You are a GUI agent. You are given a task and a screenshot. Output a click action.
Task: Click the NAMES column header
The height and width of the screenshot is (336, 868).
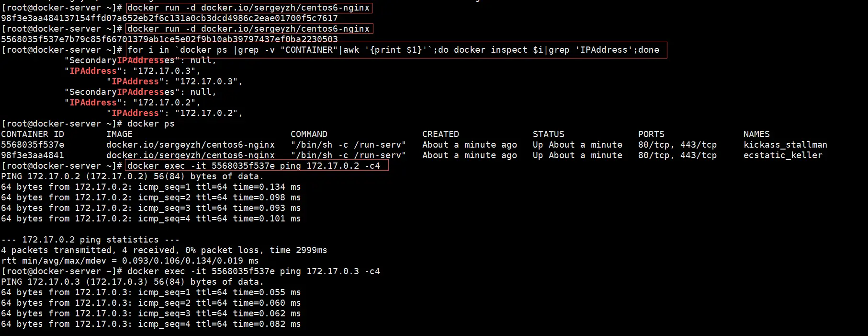pos(756,134)
